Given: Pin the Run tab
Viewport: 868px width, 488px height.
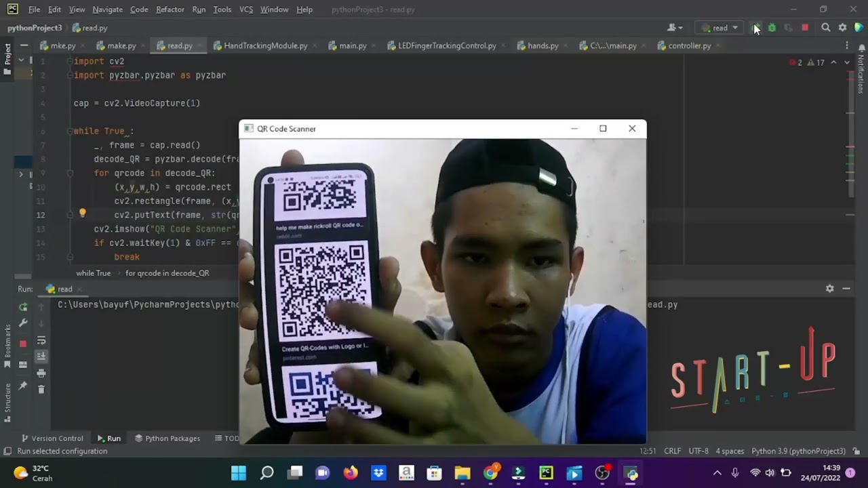Looking at the screenshot, I should (x=23, y=386).
